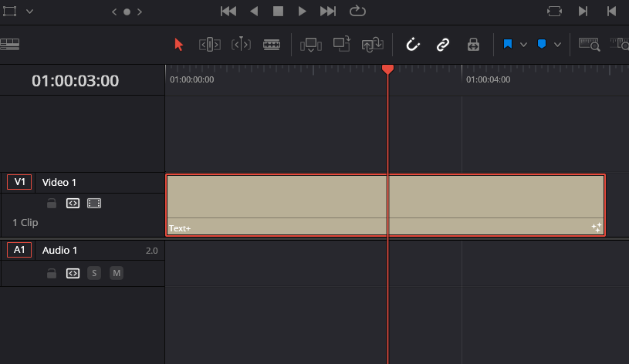629x364 pixels.
Task: Click the effects sparkle icon on Text+ clip
Action: pyautogui.click(x=597, y=228)
